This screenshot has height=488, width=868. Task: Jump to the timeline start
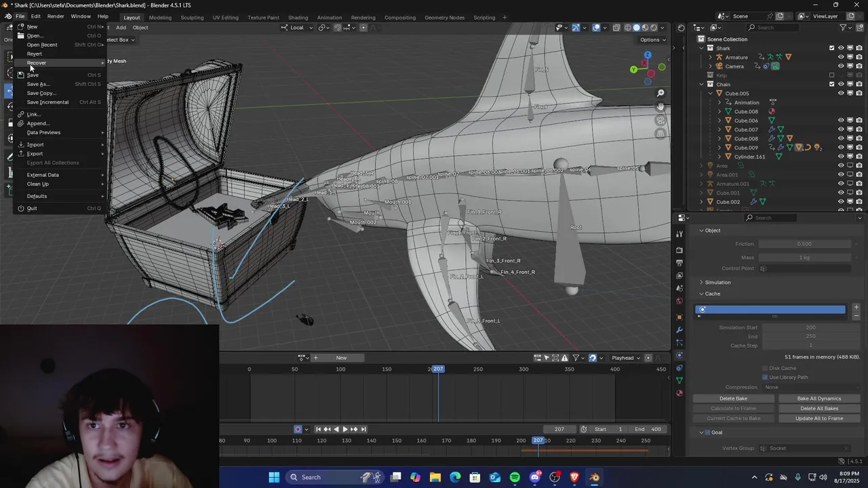(319, 429)
